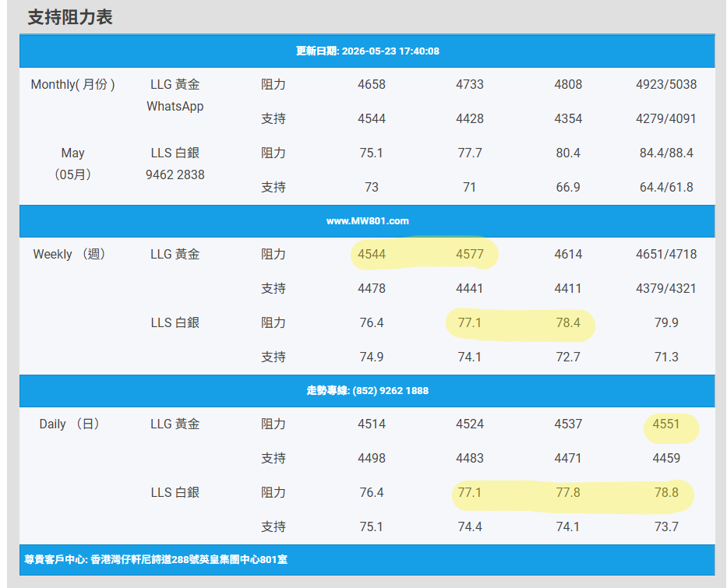
Task: Select daily gold resistance value 4537
Action: [x=568, y=424]
